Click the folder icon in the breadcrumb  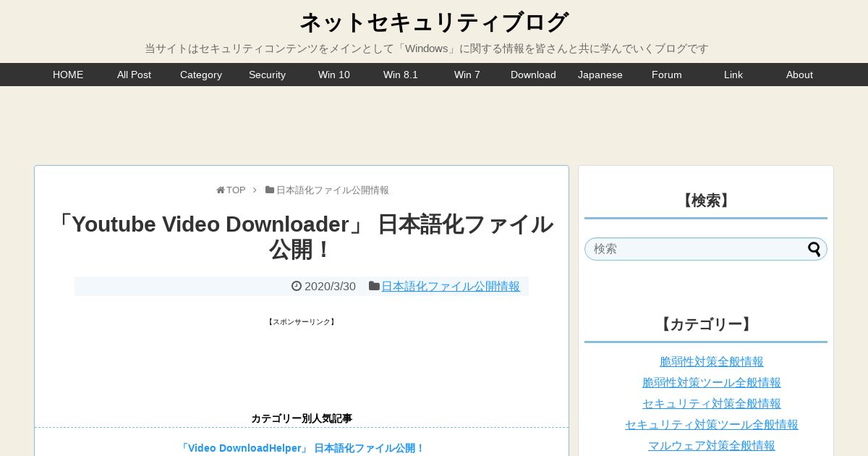pos(270,190)
